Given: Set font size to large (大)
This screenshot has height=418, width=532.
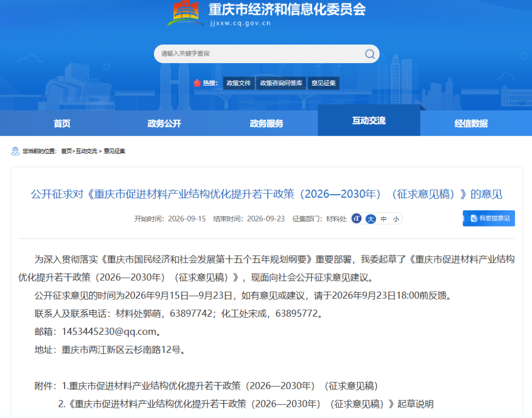Looking at the screenshot, I should (371, 219).
